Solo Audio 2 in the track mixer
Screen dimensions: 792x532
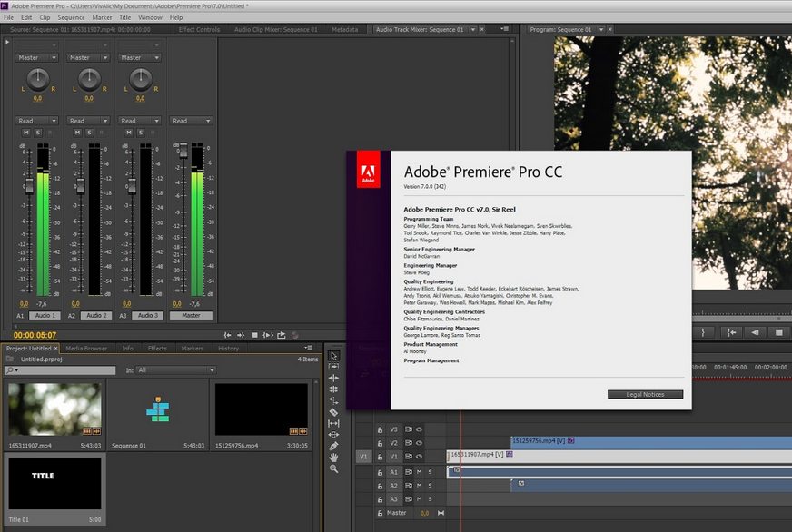click(89, 133)
